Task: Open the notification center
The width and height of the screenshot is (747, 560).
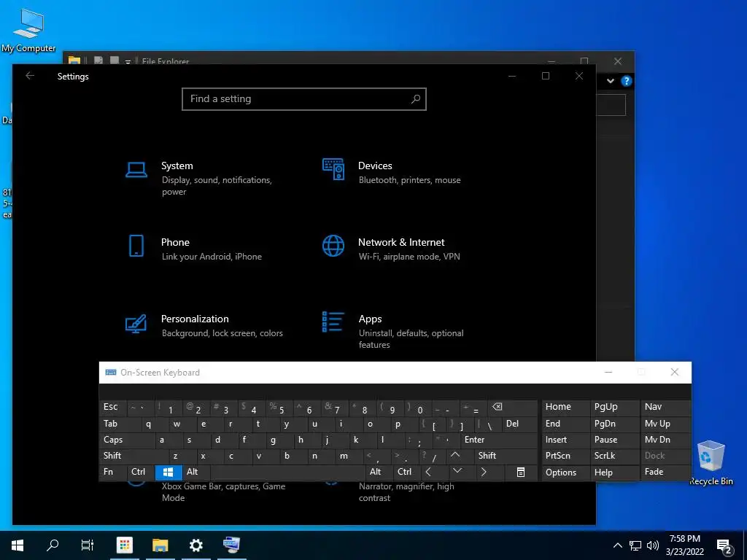Action: click(x=724, y=547)
